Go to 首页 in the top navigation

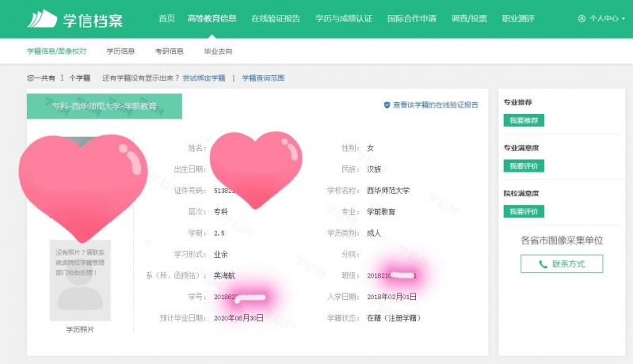(166, 18)
